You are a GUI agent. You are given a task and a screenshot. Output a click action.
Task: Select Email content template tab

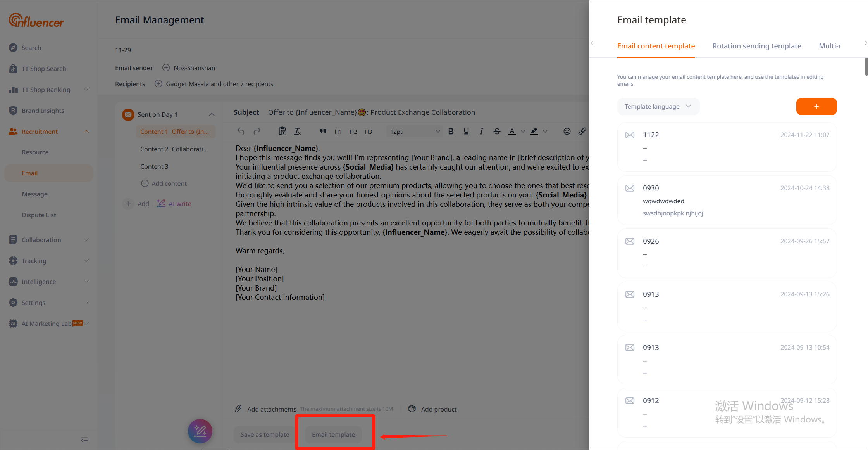pyautogui.click(x=656, y=46)
